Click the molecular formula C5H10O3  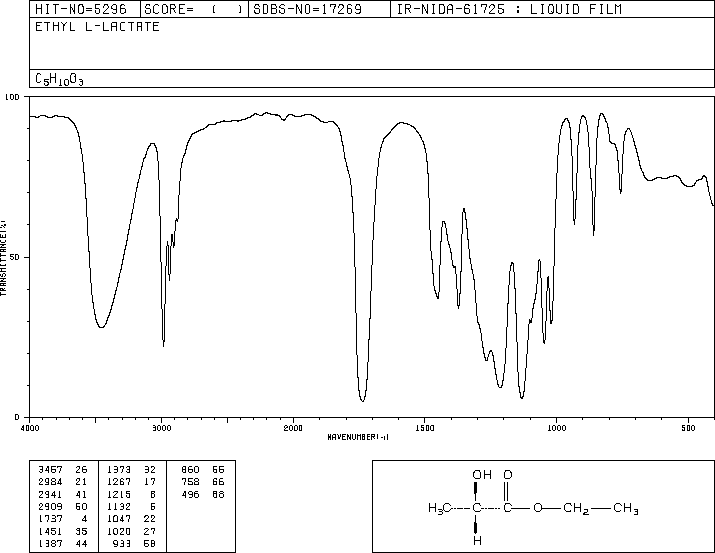[59, 79]
